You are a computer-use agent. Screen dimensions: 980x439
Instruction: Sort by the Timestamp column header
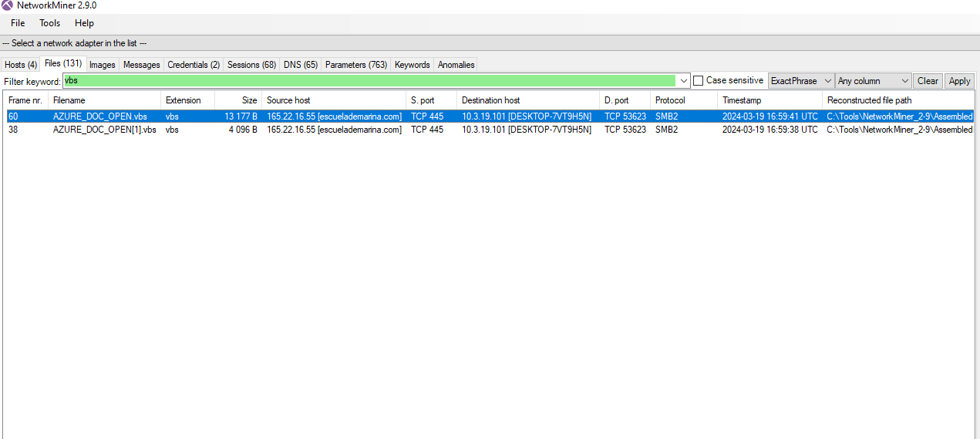click(770, 100)
